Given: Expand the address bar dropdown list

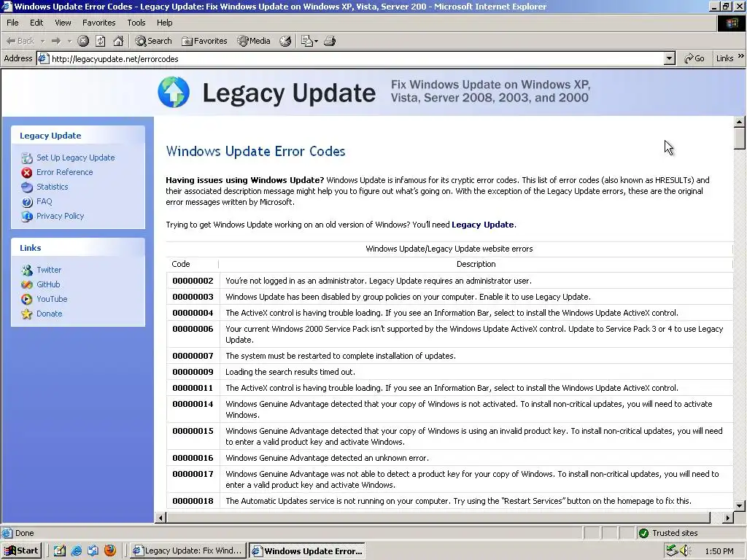Looking at the screenshot, I should [670, 58].
